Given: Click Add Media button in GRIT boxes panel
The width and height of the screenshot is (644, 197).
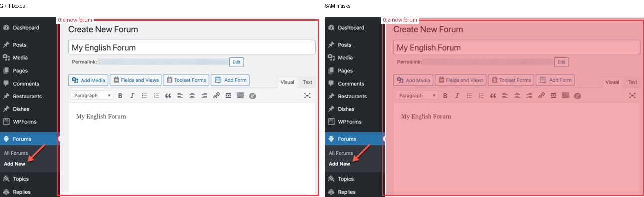Looking at the screenshot, I should point(88,80).
